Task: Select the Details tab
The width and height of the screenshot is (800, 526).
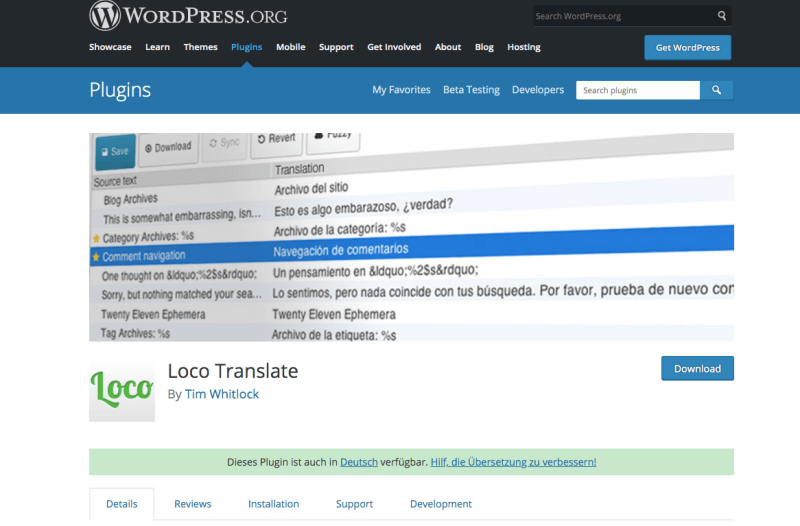Action: pyautogui.click(x=121, y=504)
